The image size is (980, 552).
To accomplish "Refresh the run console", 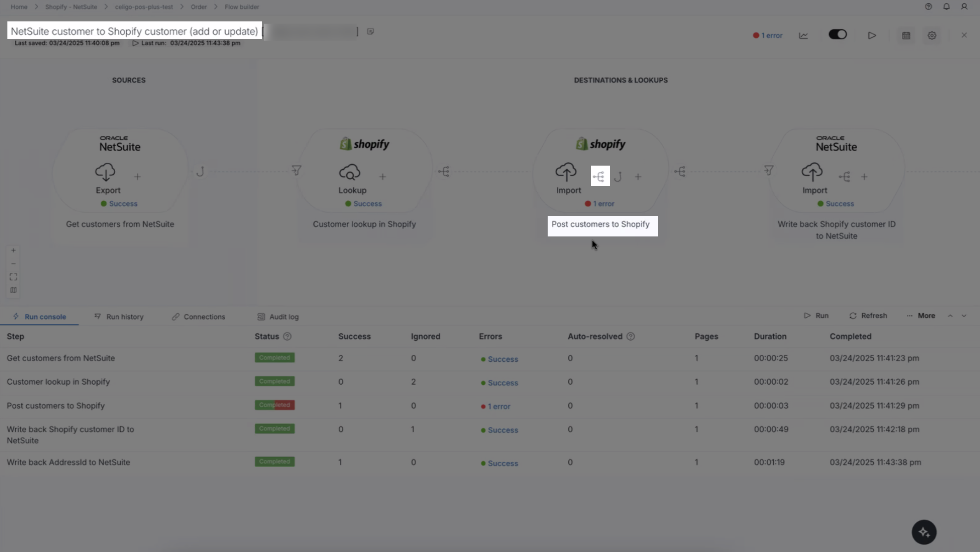I will point(868,316).
